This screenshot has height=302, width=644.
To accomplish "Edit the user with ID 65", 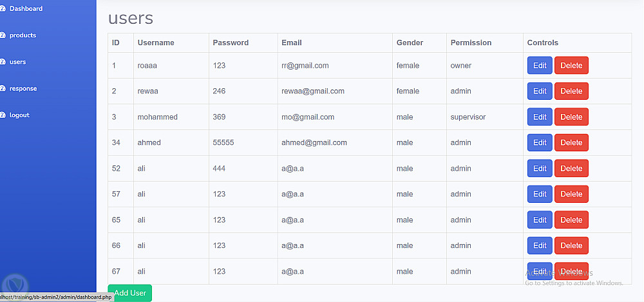I will click(x=540, y=220).
